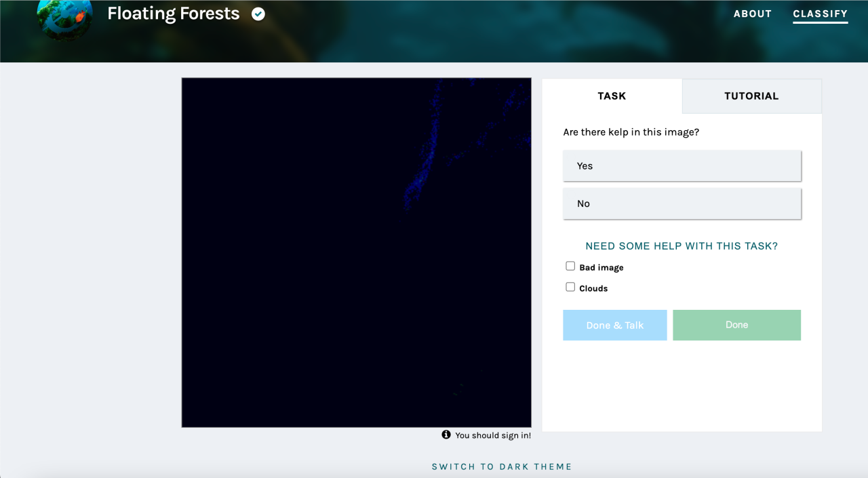Go to the Classify section
The height and width of the screenshot is (478, 868).
[821, 14]
